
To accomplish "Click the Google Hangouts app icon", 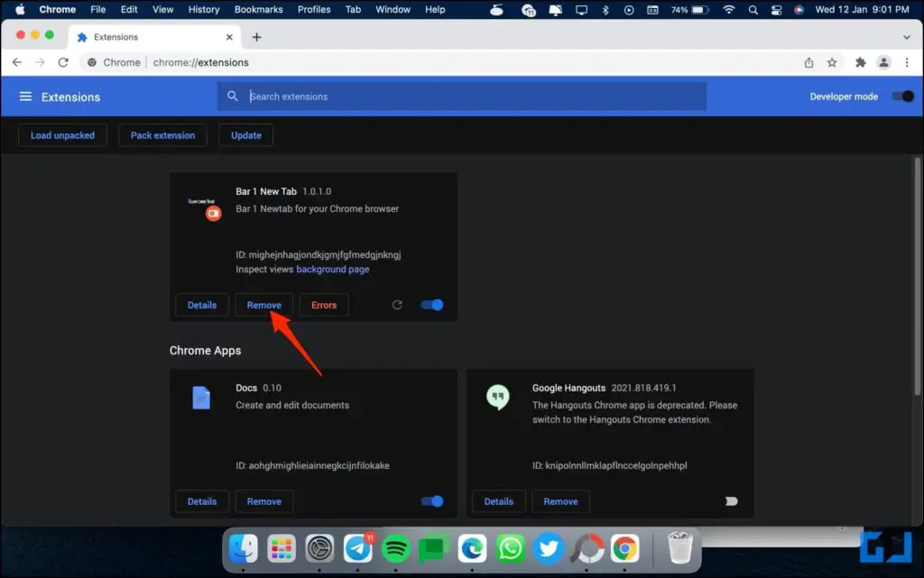I will [498, 398].
